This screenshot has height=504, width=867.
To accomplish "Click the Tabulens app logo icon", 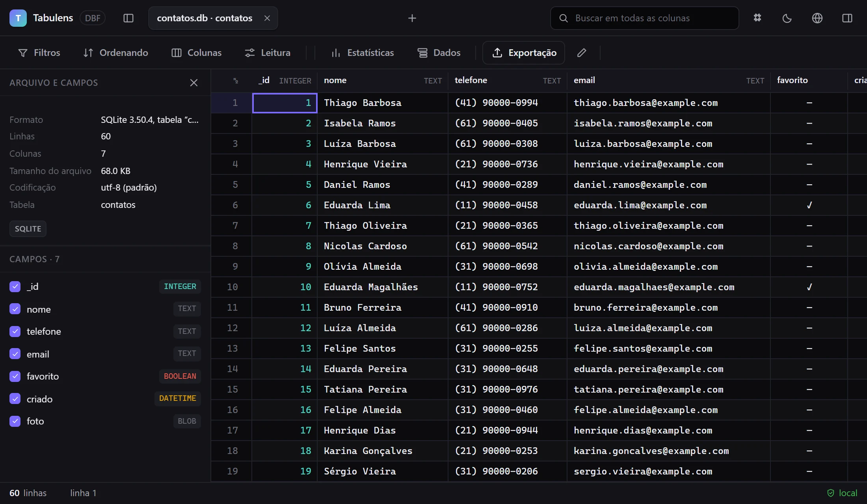I will (x=18, y=18).
